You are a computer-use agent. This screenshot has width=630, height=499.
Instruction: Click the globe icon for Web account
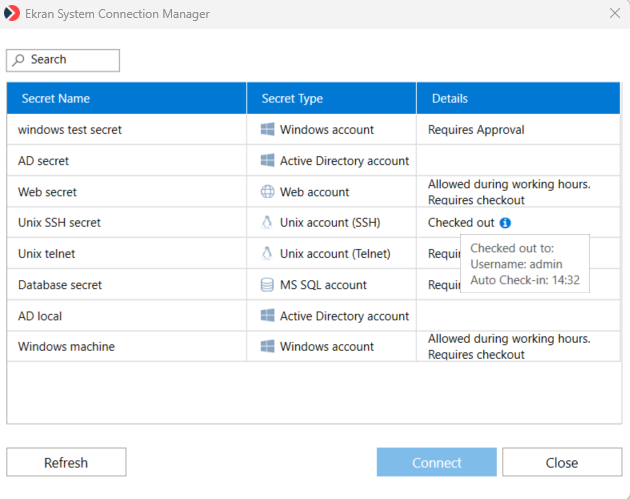click(x=267, y=192)
